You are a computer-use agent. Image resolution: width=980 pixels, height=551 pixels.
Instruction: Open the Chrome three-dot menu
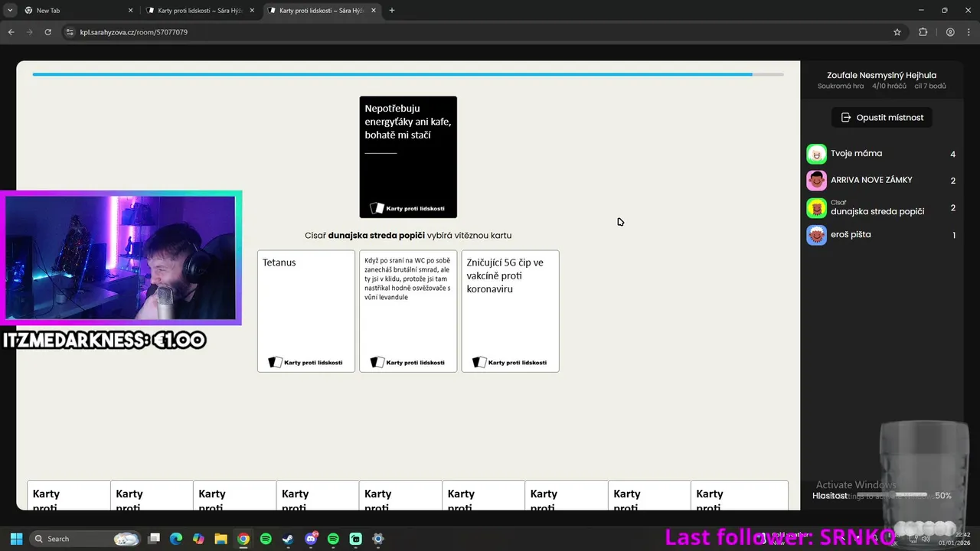[x=969, y=32]
